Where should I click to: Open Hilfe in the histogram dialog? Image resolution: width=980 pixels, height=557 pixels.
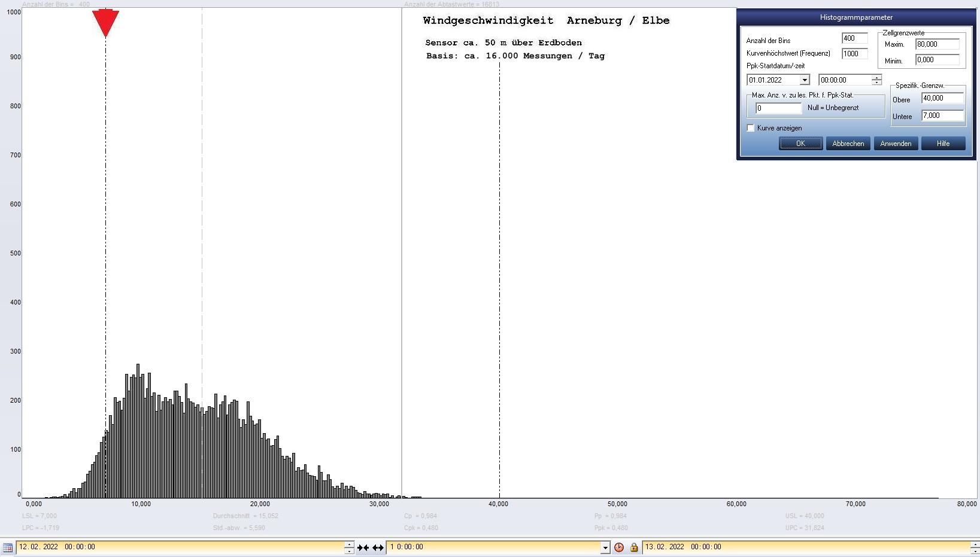point(943,144)
